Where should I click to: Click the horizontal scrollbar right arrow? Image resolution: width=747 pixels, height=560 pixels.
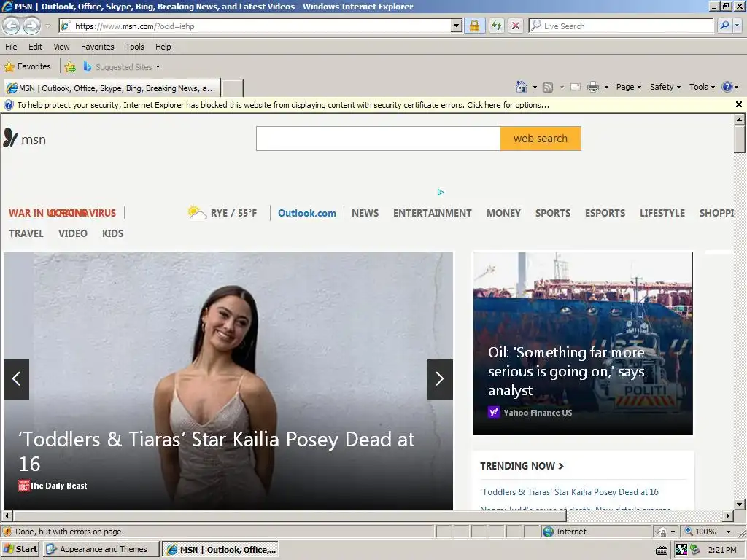(727, 516)
